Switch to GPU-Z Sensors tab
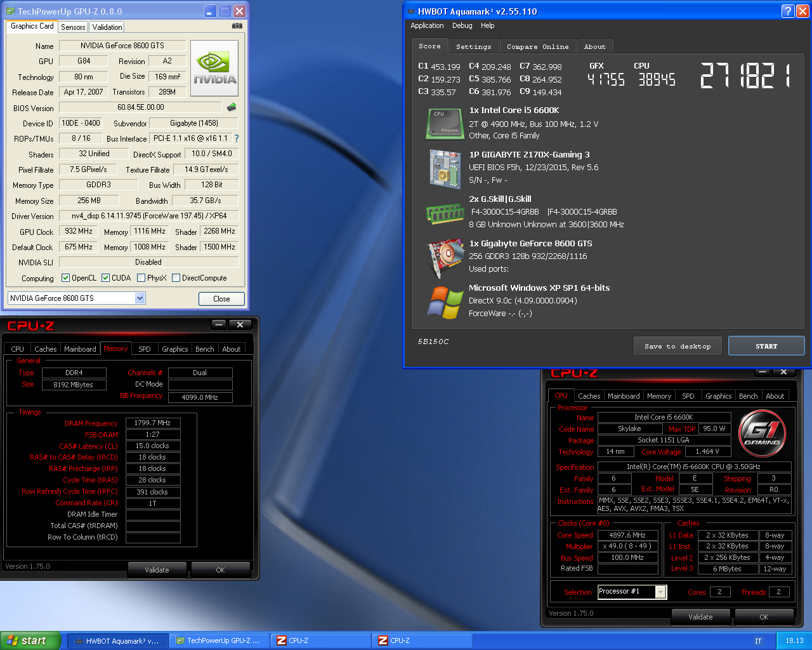812x650 pixels. (x=73, y=27)
